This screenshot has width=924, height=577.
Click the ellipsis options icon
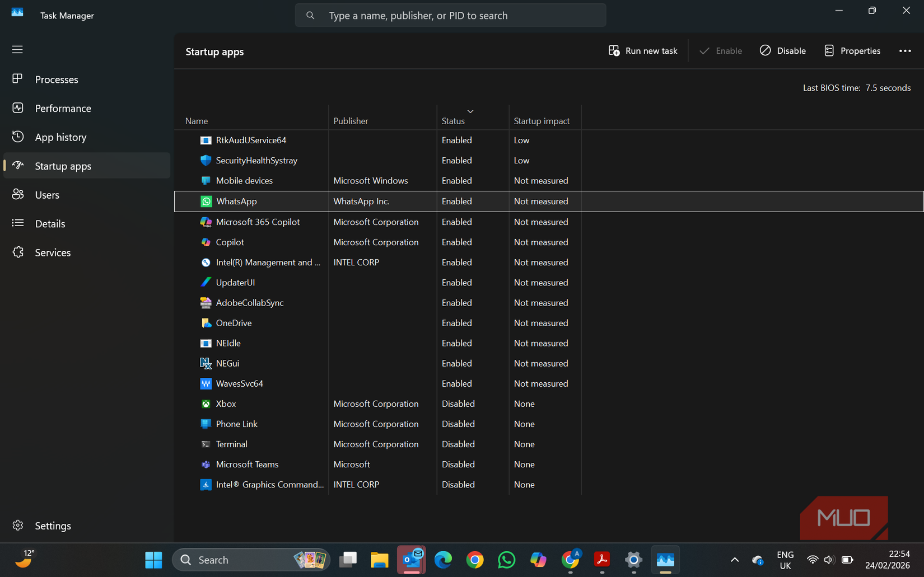pyautogui.click(x=904, y=51)
